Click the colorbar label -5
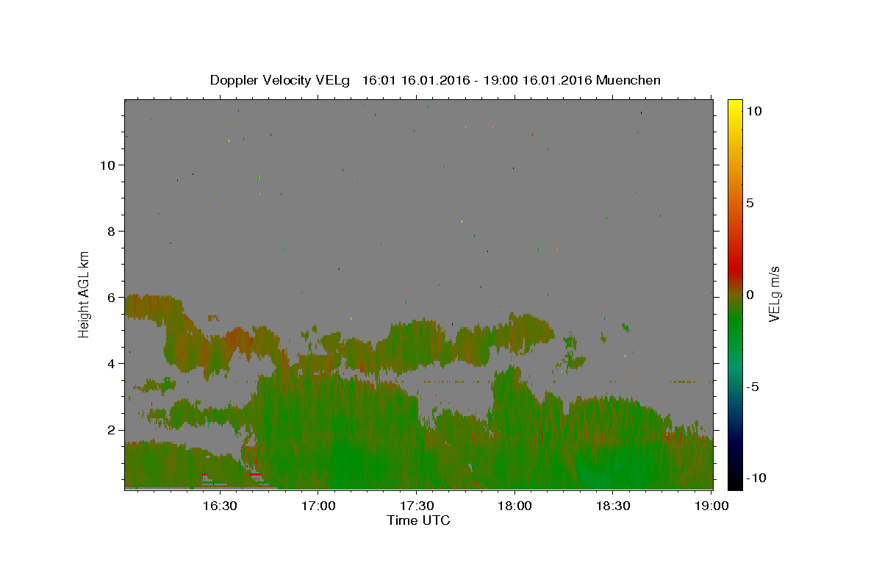The height and width of the screenshot is (588, 882). tap(753, 387)
